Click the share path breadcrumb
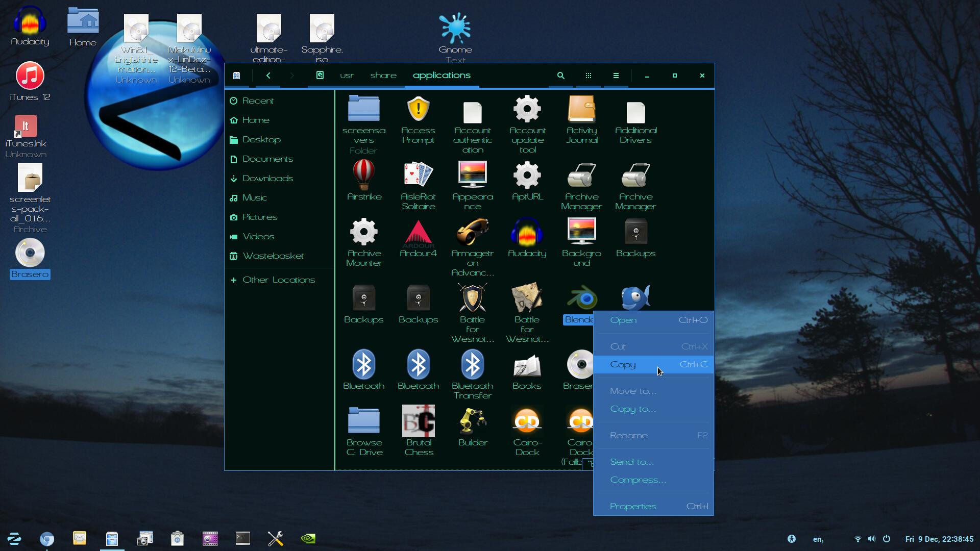Viewport: 980px width, 551px height. pos(383,76)
